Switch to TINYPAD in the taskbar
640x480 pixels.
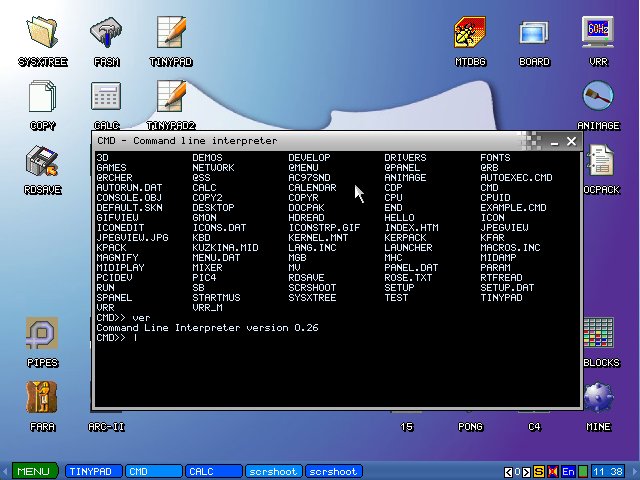(93, 471)
